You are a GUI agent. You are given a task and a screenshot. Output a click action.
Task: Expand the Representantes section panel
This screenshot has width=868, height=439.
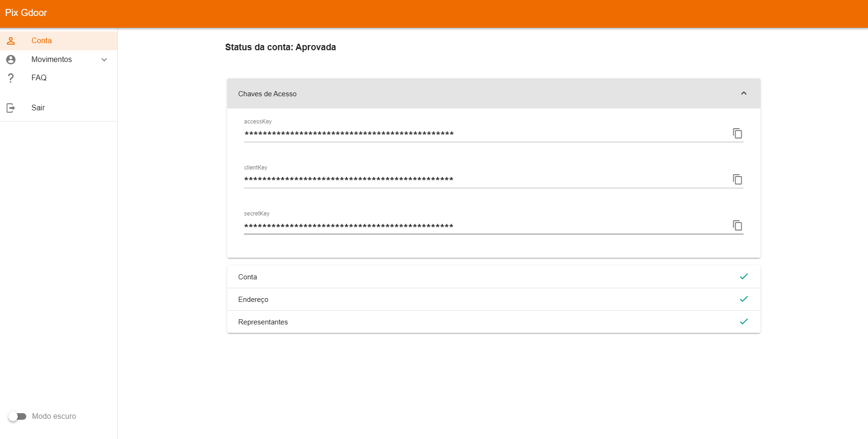[x=493, y=322]
